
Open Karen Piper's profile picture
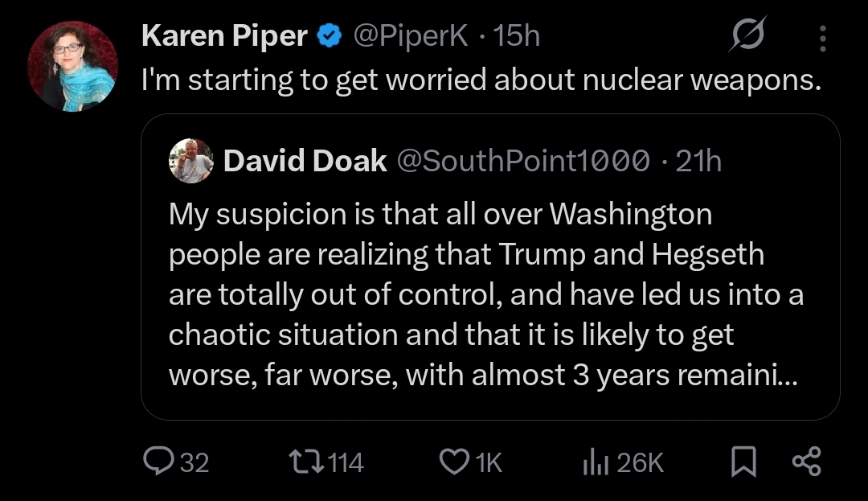coord(73,66)
